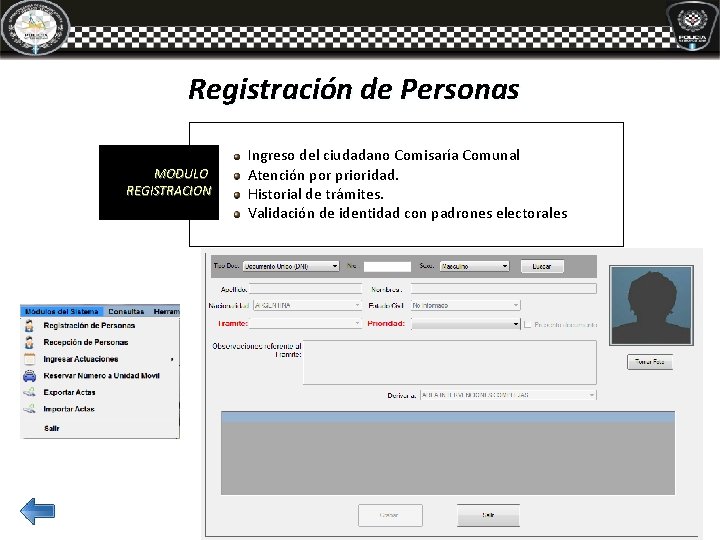The width and height of the screenshot is (720, 540).
Task: Select Ingresar Actuaciones menu entry
Action: pos(81,359)
